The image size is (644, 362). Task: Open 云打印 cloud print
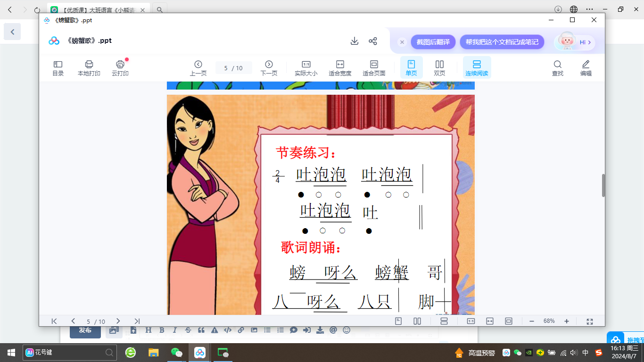point(120,68)
